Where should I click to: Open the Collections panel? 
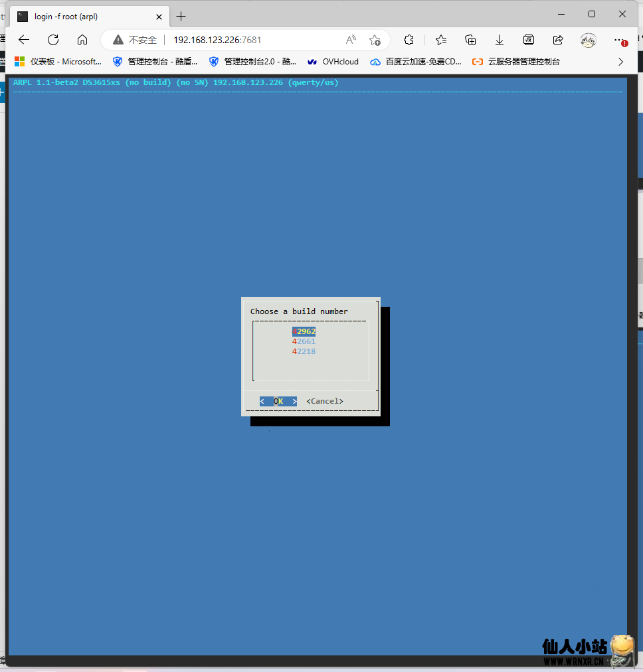470,40
